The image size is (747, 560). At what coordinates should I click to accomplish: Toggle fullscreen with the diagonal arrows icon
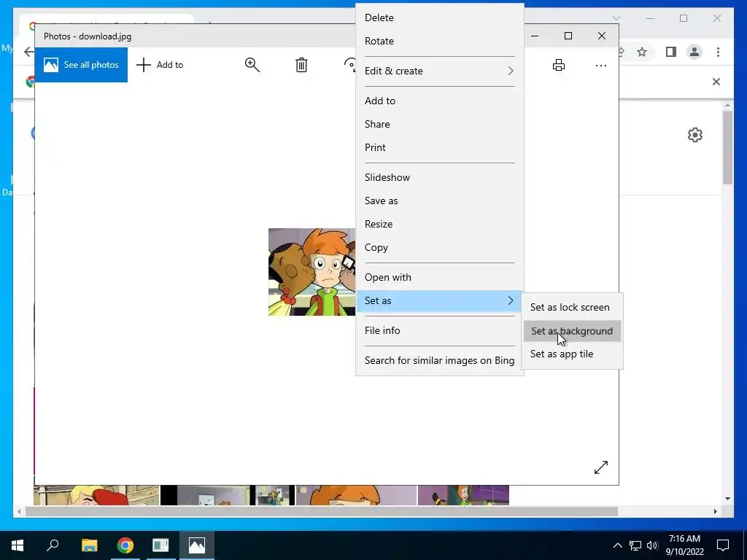[601, 467]
